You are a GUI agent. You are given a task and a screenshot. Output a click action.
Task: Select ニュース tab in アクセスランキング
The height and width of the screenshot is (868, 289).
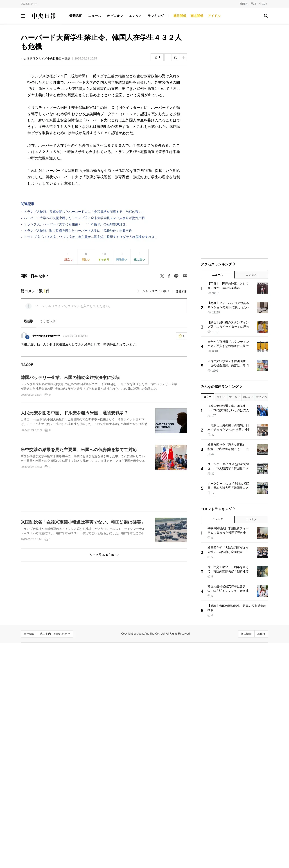click(x=218, y=275)
